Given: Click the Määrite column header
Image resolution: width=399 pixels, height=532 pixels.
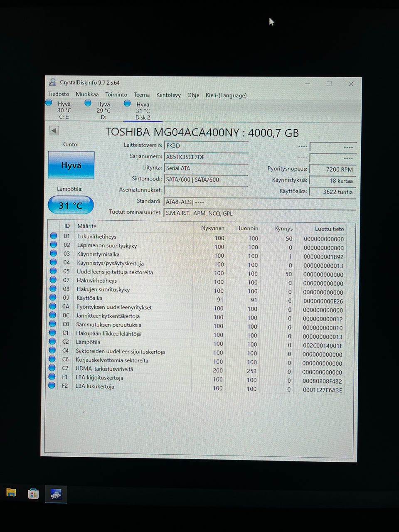Looking at the screenshot, I should 86,226.
